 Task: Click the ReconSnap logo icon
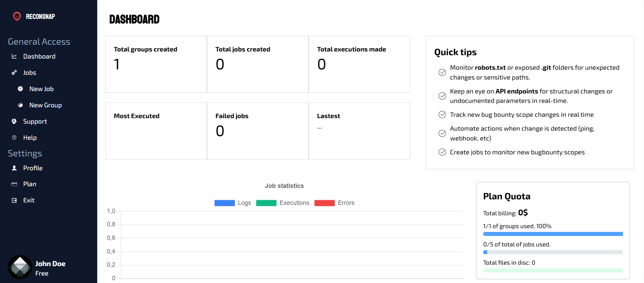(x=17, y=16)
